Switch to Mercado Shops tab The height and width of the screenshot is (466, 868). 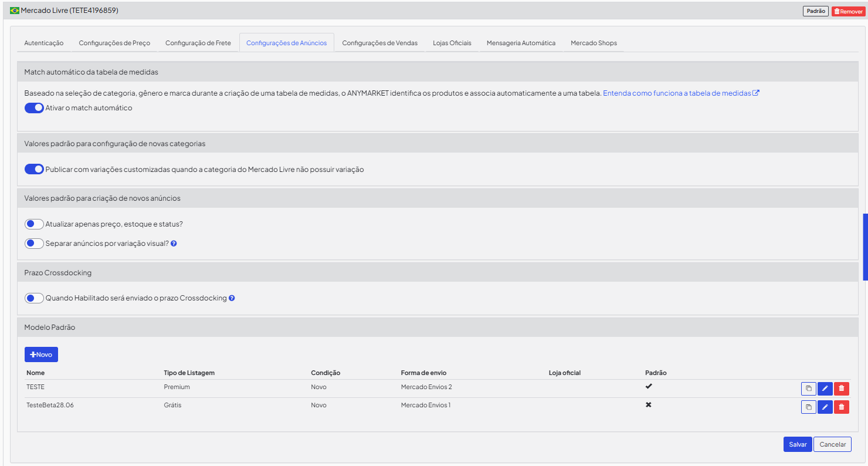click(x=594, y=43)
